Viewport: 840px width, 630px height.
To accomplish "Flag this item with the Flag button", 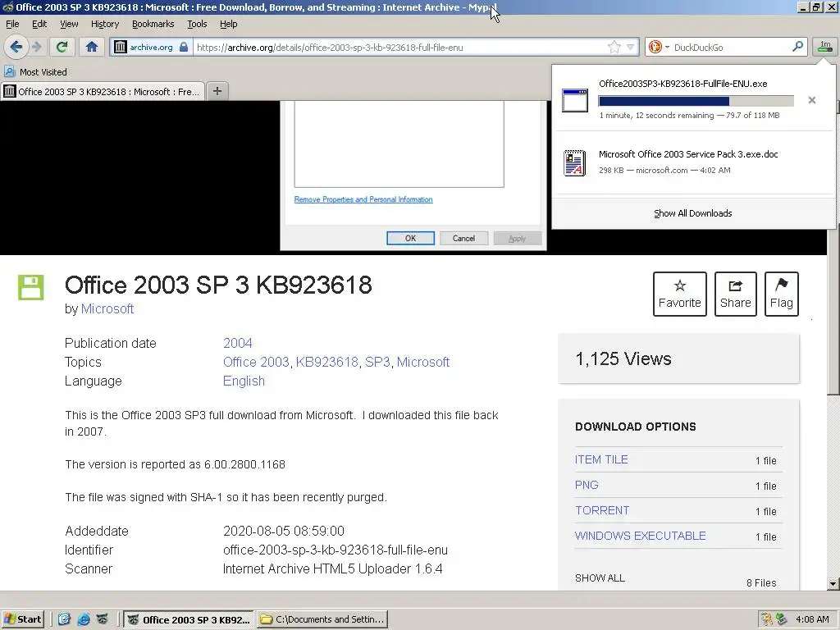I will 781,294.
